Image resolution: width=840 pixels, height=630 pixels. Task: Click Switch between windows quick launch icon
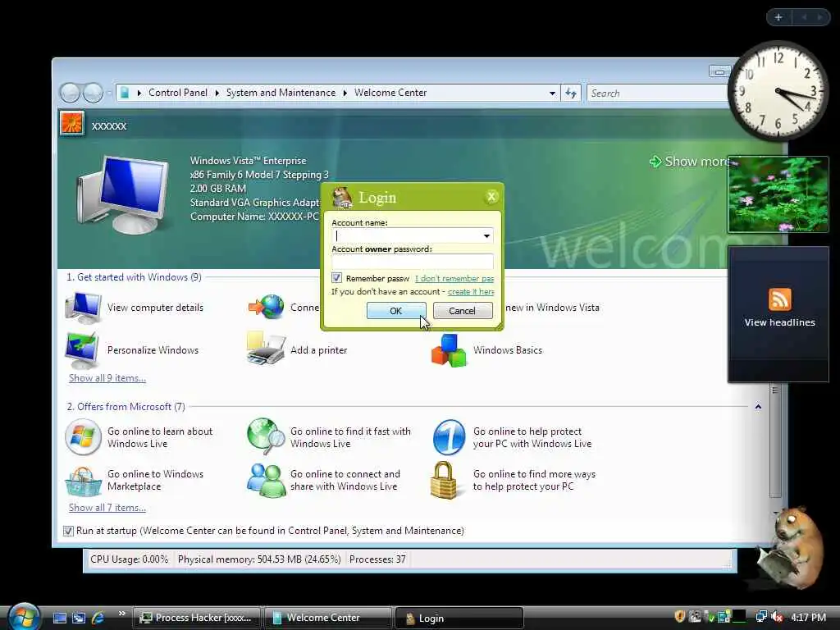79,619
